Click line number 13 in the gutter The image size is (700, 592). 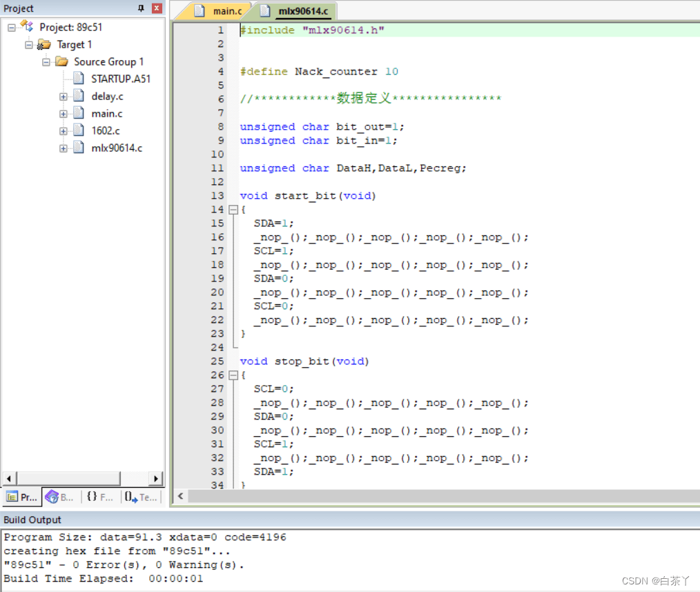[x=217, y=196]
